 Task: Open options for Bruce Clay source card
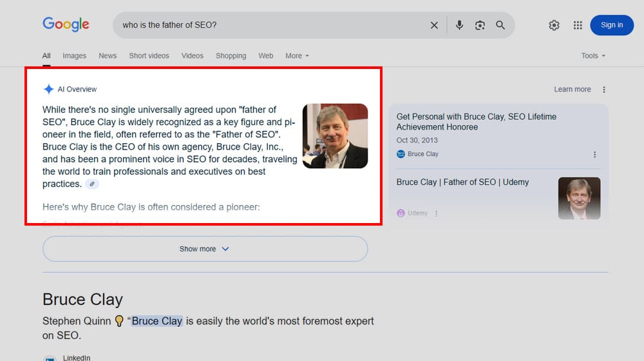(x=594, y=154)
